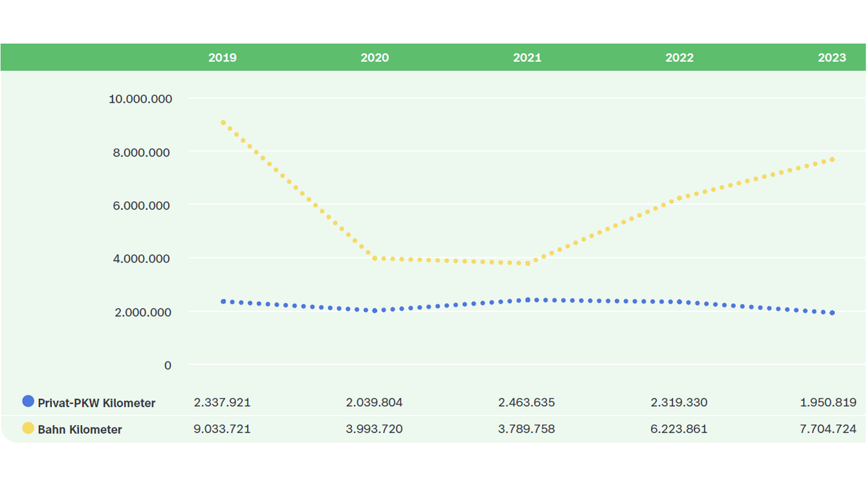Click the Bahn 2020 value 3.993.720
The width and height of the screenshot is (868, 488).
(374, 429)
